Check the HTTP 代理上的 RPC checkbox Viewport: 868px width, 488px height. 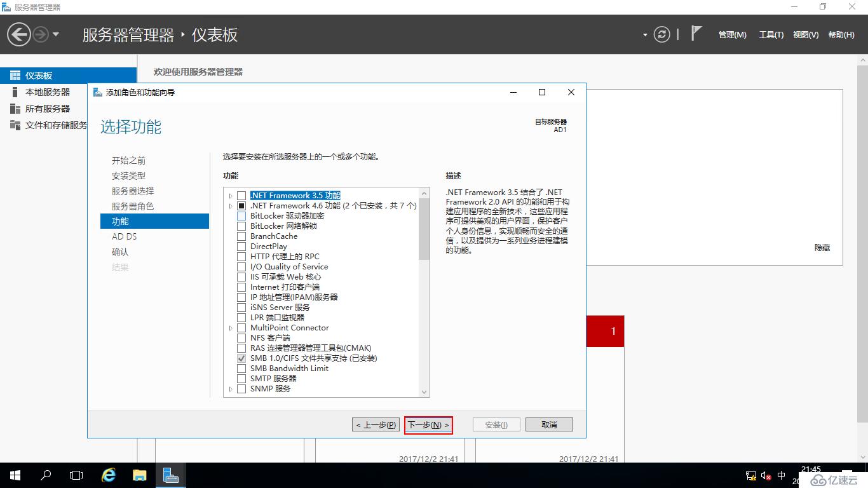241,257
